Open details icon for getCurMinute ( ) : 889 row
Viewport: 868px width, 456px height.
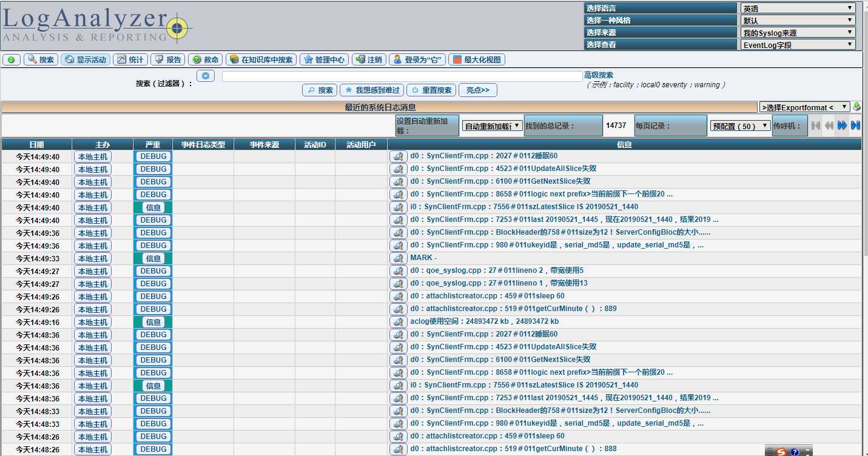coord(398,309)
